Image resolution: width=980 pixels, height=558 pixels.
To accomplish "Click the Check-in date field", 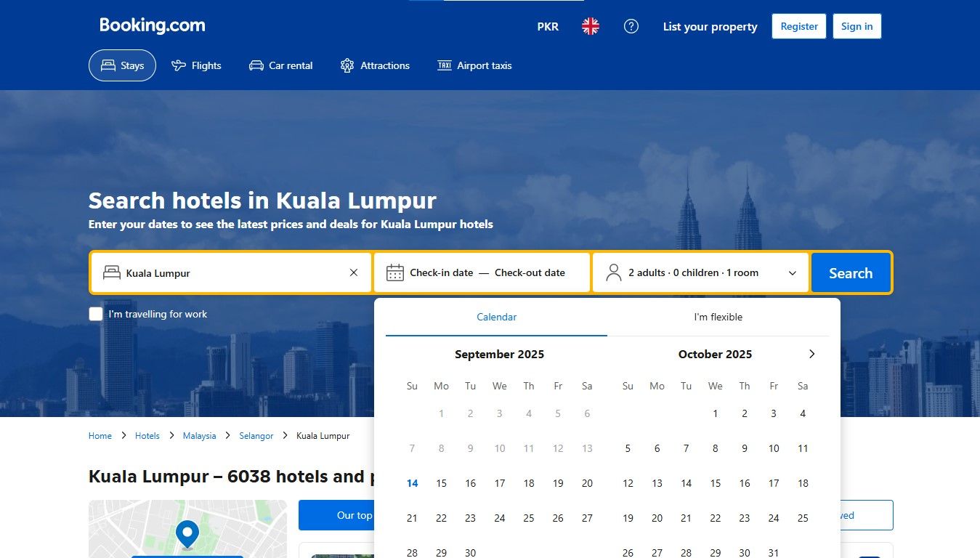I will 442,273.
